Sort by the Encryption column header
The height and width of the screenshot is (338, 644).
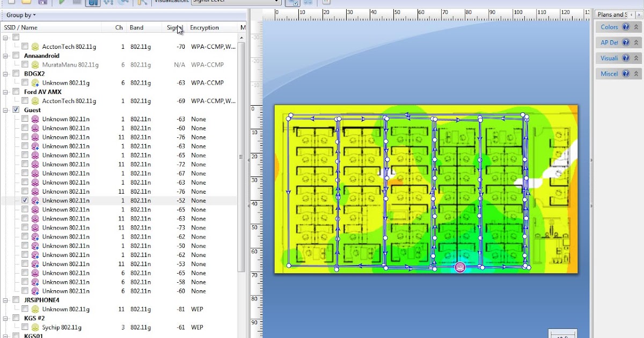point(213,27)
